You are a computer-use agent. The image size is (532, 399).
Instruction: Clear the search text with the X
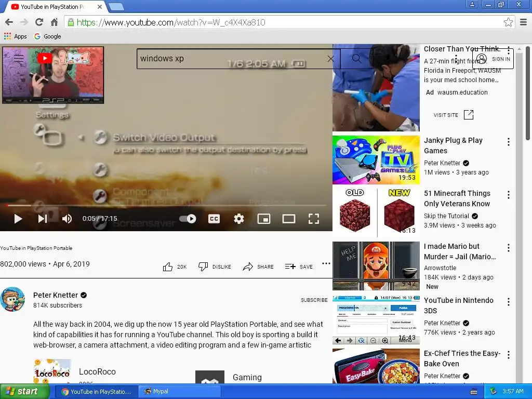331,58
